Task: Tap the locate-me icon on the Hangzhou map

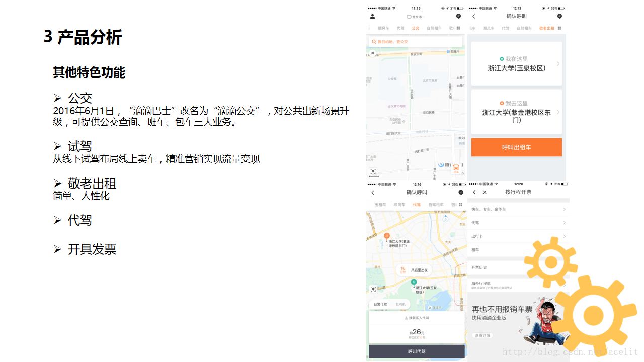Action: 373,289
